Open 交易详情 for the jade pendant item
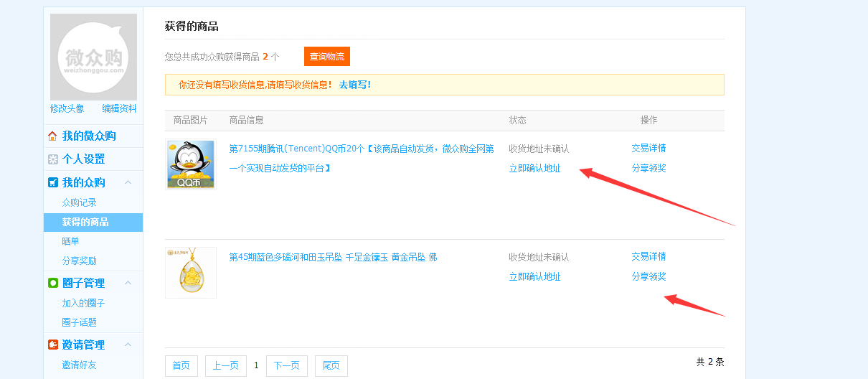This screenshot has height=379, width=868. 648,256
